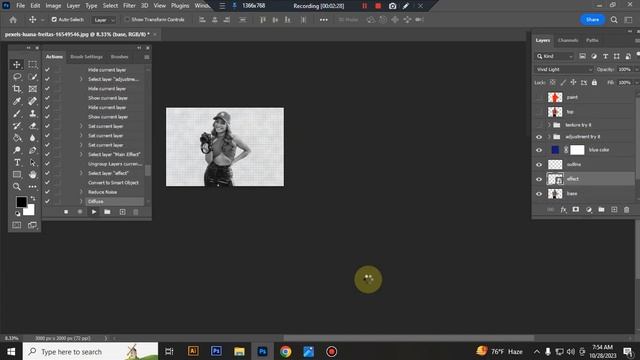640x360 pixels.
Task: Select the Zoom tool in the toolbox
Action: point(17,187)
